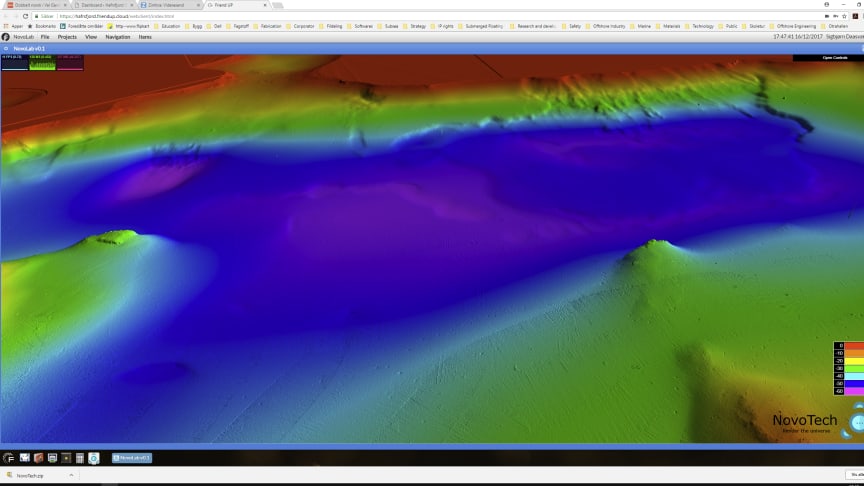Screen dimensions: 864x486
Task: Click the magenta -60 depth legend swatch
Action: (854, 391)
